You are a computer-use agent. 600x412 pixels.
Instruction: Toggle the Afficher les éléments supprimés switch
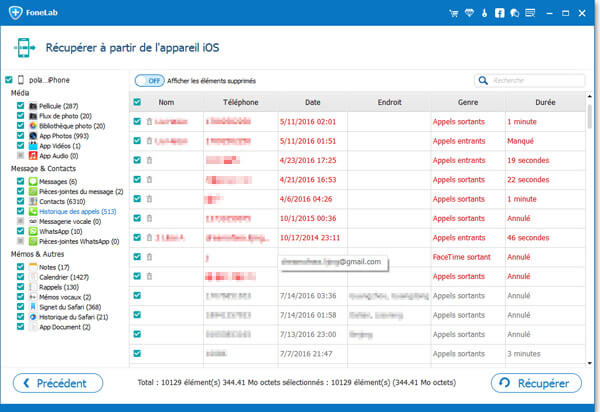(149, 80)
